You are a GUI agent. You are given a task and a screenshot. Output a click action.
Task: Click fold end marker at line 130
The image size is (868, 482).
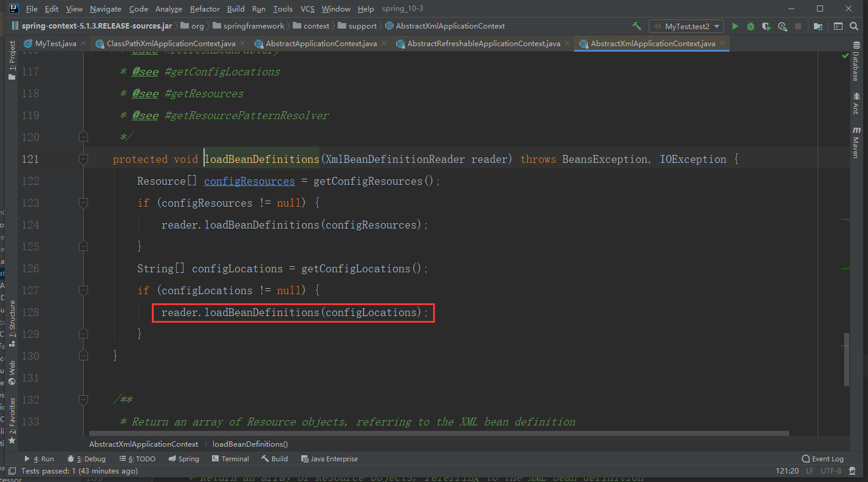tap(83, 356)
